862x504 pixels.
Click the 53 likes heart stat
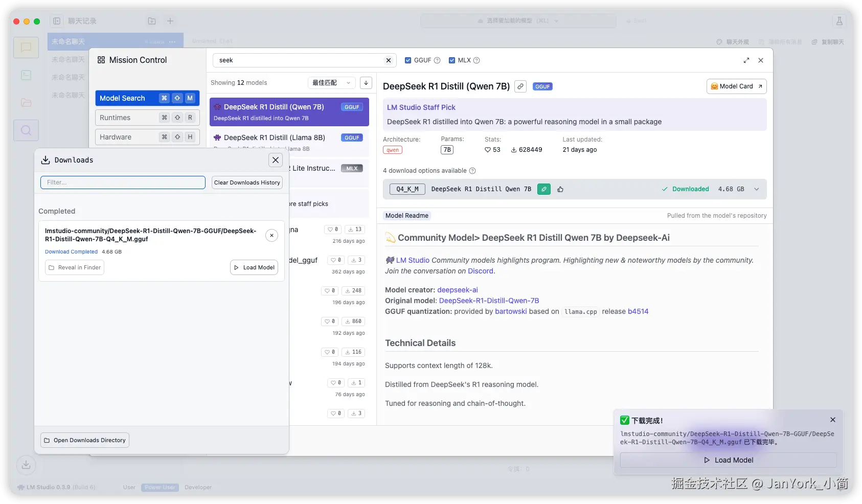[x=492, y=150]
